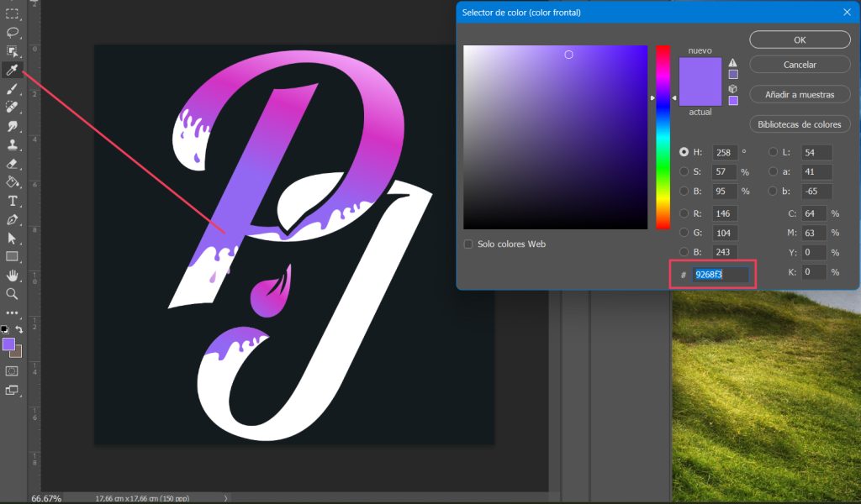
Task: Enable the Solo colores Web checkbox
Action: click(468, 244)
